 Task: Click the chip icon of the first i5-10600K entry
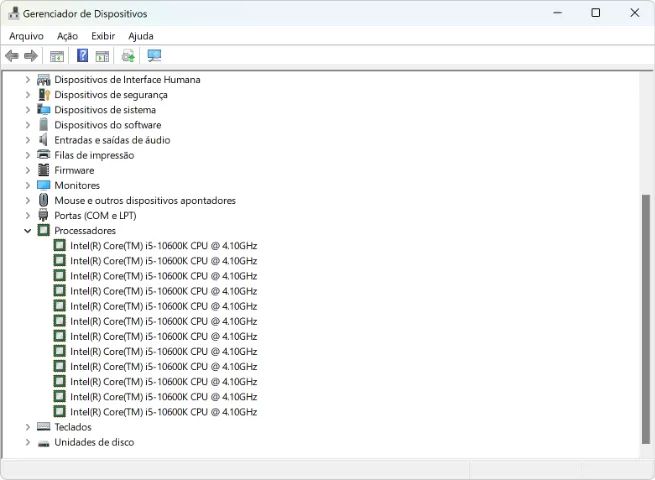pos(60,245)
